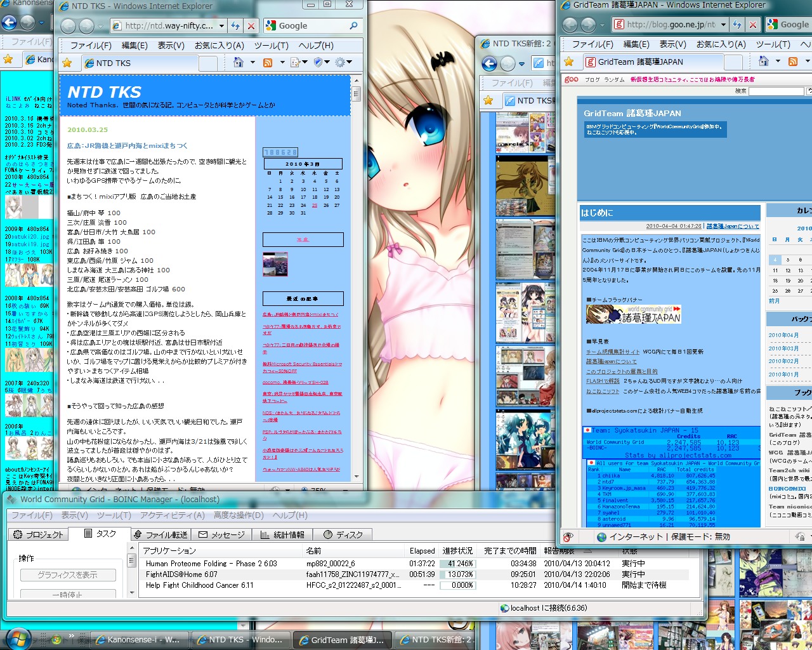812x650 pixels.
Task: Click vertical scrollbar of NTD TKS page
Action: [x=357, y=279]
